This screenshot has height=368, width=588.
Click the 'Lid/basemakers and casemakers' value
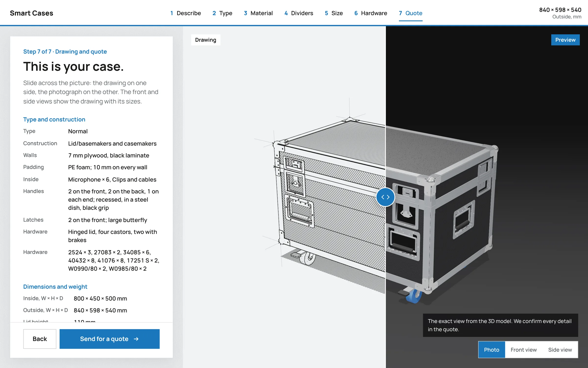[x=112, y=144]
